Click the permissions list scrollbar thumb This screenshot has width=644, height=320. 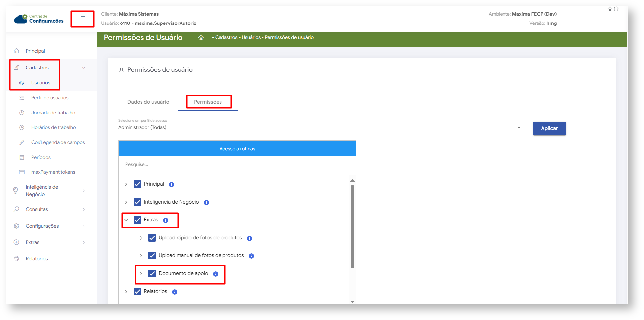[x=352, y=227]
